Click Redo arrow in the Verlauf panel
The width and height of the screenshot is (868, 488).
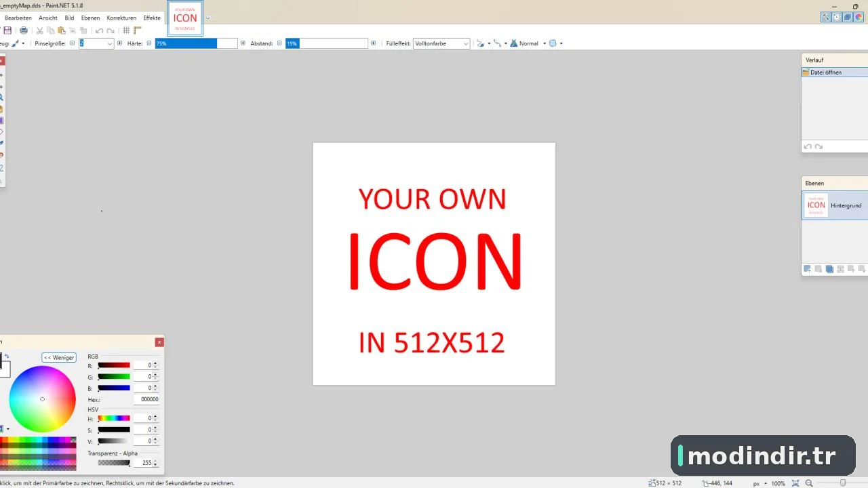(818, 146)
